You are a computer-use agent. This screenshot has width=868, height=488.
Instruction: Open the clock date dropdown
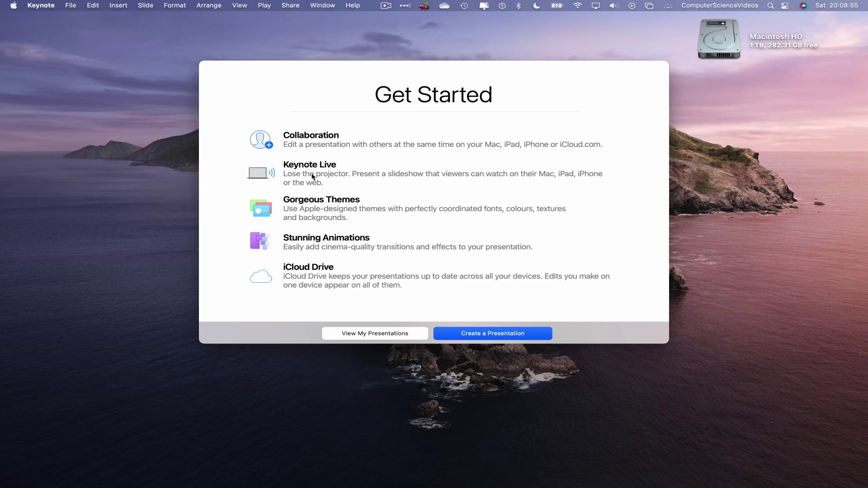click(x=837, y=5)
